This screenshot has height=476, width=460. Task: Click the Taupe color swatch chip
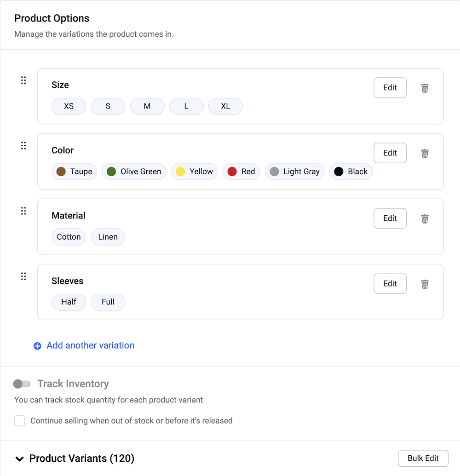tap(75, 172)
